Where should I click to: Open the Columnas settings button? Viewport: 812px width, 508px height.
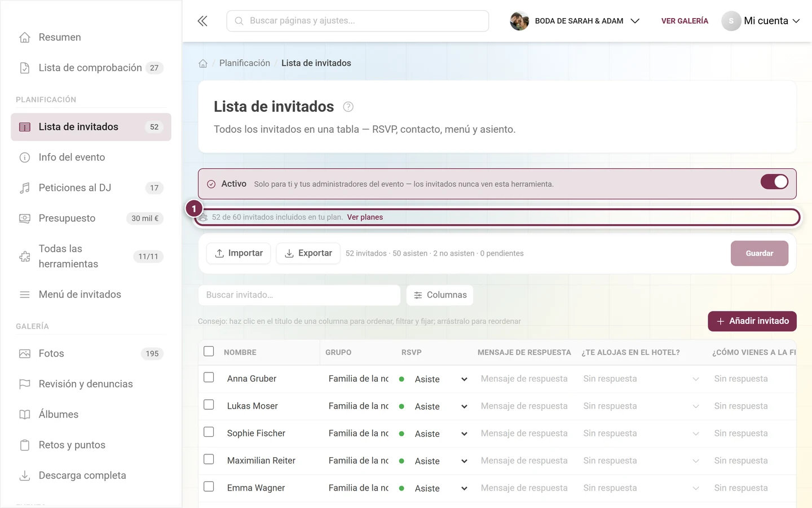[440, 295]
